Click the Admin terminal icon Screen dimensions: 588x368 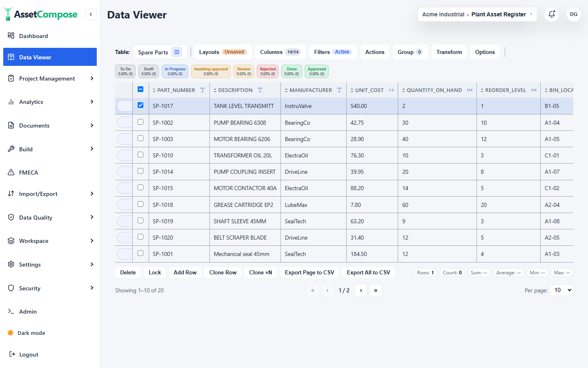pyautogui.click(x=11, y=311)
